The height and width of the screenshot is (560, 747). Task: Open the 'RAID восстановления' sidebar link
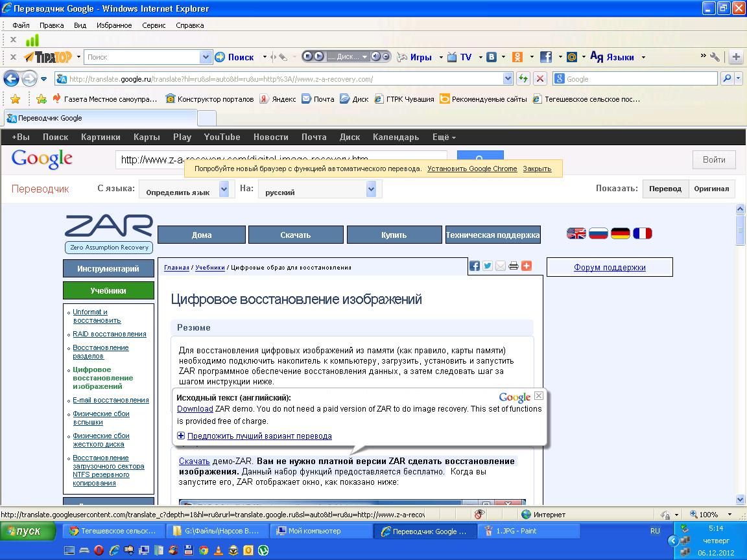pyautogui.click(x=110, y=334)
